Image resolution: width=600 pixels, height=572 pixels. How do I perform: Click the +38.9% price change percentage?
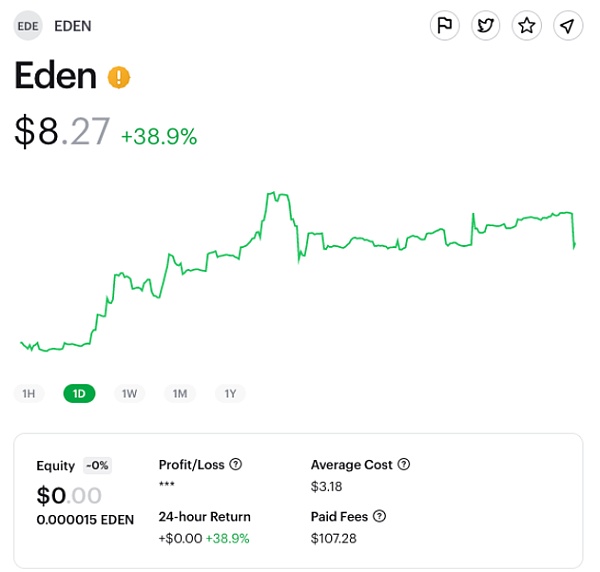159,137
